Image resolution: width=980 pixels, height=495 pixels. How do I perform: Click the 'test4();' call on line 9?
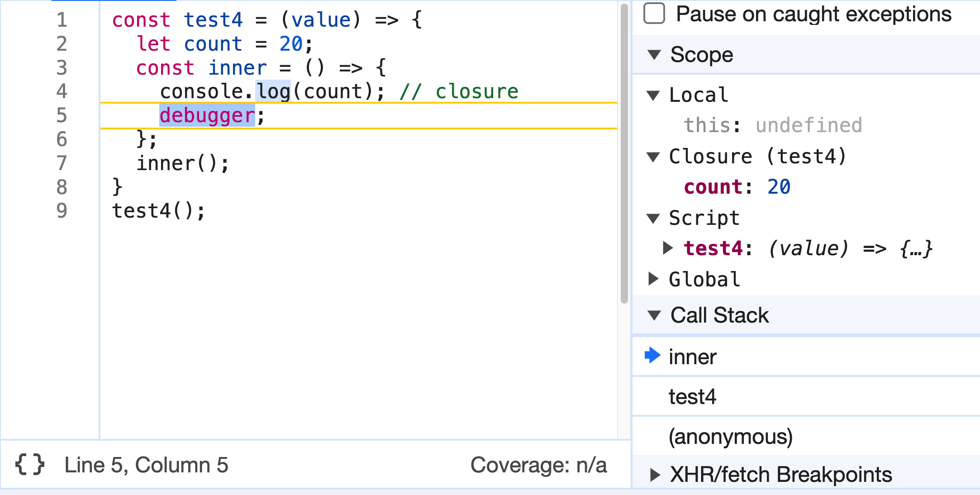click(159, 211)
